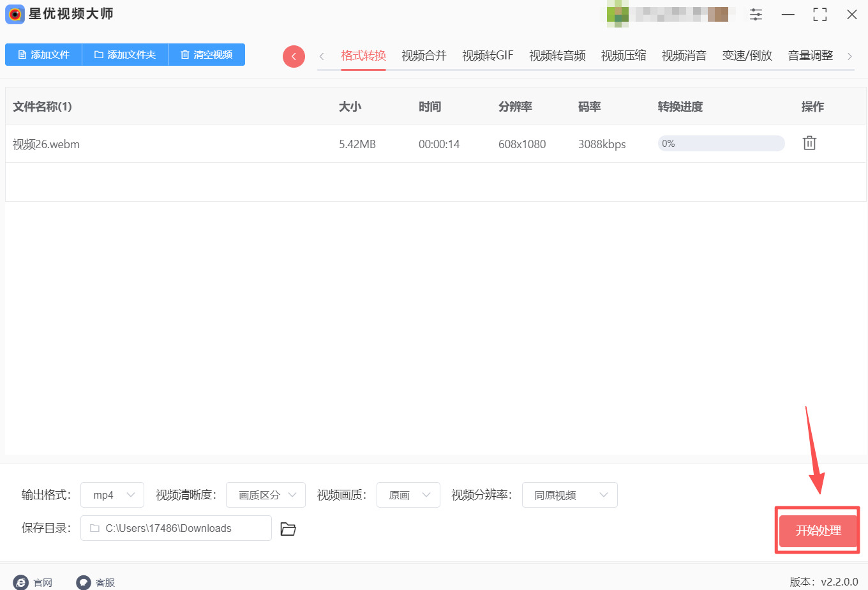Open the settings sliders icon in title bar
Viewport: 868px width, 590px height.
pos(756,15)
